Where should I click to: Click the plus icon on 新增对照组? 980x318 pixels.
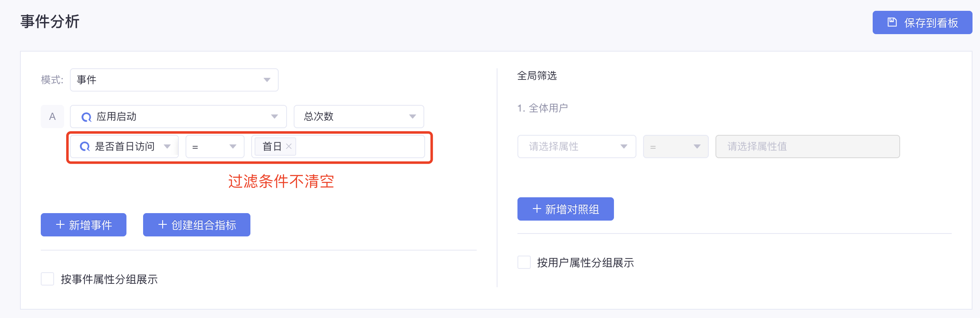(x=537, y=209)
